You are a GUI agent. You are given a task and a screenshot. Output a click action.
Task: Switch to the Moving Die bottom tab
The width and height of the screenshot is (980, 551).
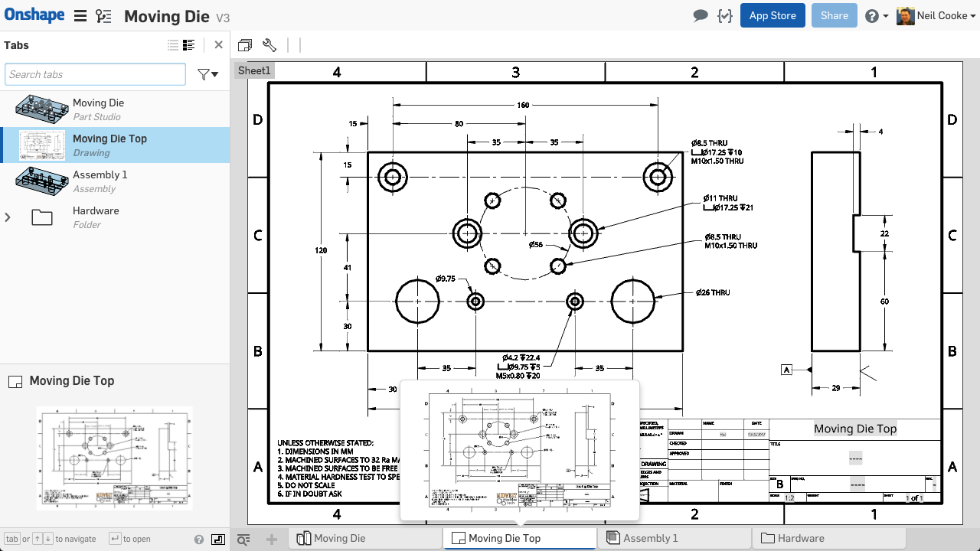tap(365, 539)
